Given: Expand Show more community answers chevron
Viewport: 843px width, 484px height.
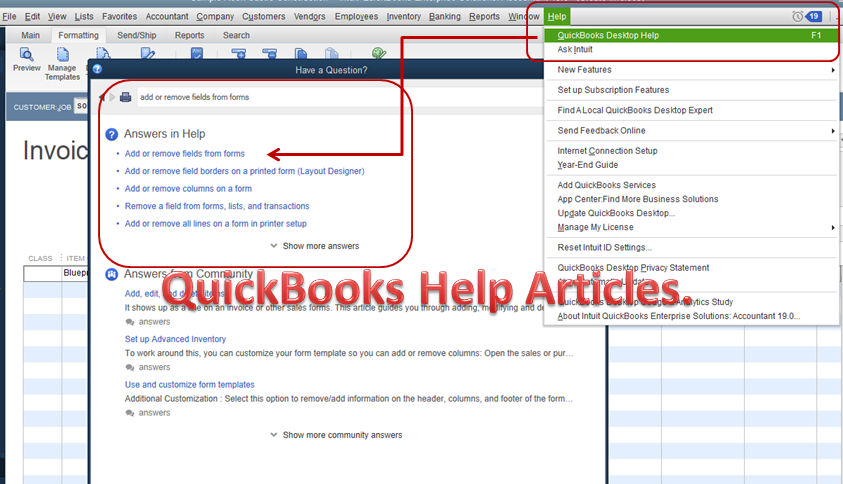Looking at the screenshot, I should tap(274, 435).
